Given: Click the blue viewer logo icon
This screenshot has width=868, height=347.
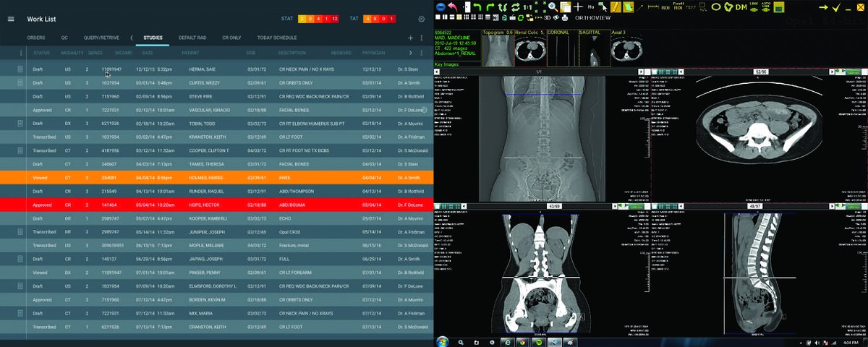Looking at the screenshot, I should [x=441, y=7].
